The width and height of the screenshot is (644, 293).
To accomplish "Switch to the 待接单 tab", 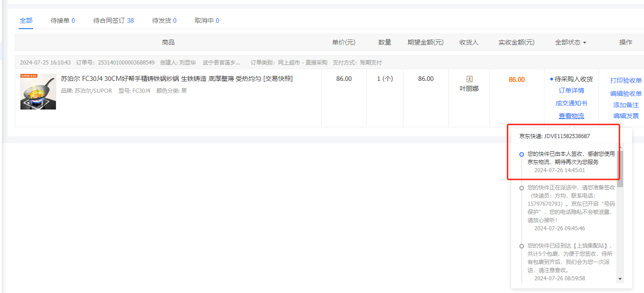I will 63,20.
